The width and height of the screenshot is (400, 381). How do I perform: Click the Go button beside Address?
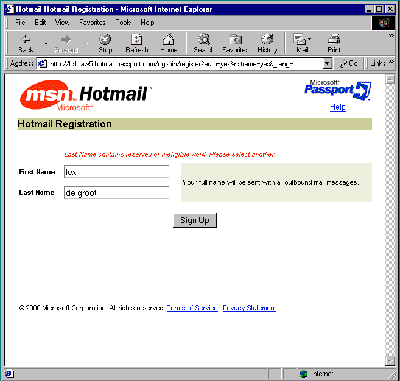348,63
